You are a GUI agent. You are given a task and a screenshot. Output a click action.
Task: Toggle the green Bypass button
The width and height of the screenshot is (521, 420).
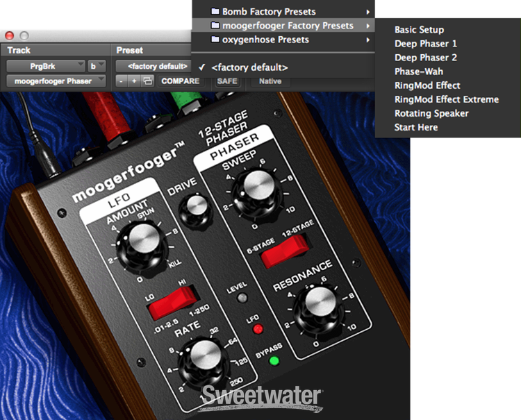[274, 360]
